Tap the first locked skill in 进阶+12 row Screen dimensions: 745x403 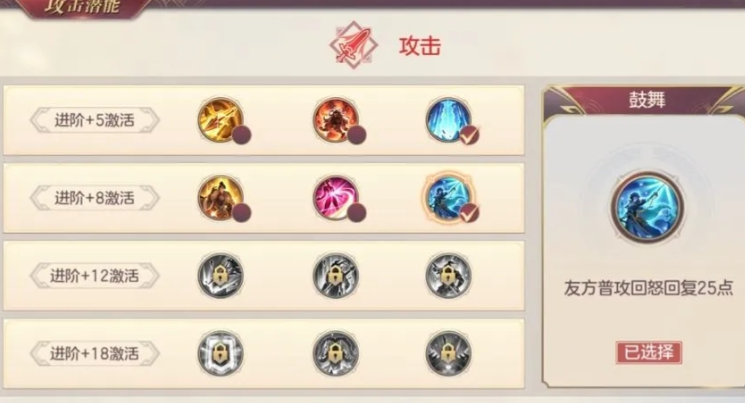click(x=220, y=276)
